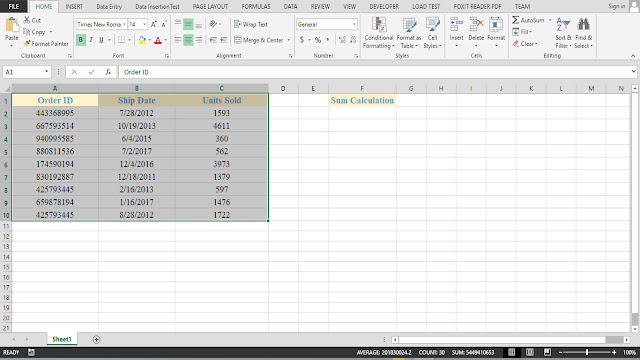Image resolution: width=640 pixels, height=360 pixels.
Task: Open Sort & Filter
Action: click(563, 33)
